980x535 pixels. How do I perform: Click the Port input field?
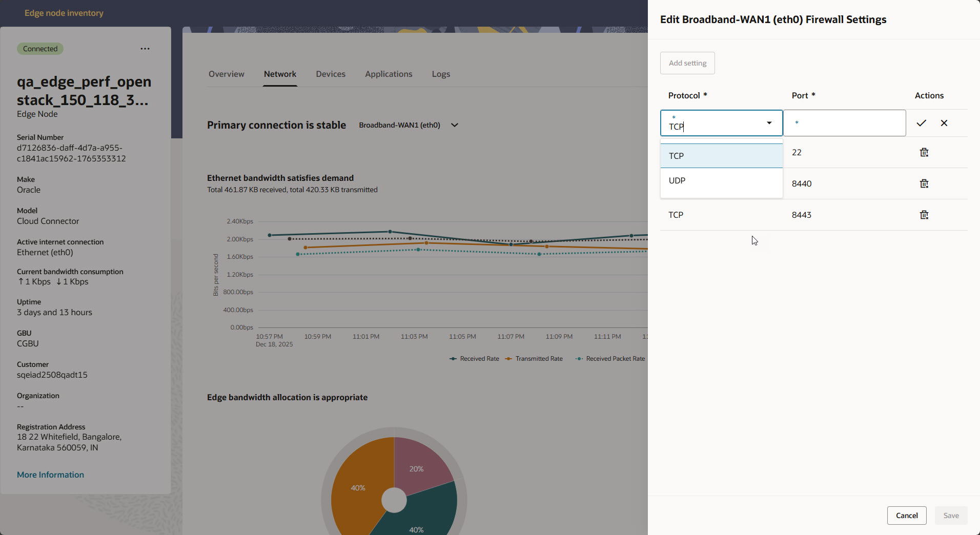(x=844, y=123)
